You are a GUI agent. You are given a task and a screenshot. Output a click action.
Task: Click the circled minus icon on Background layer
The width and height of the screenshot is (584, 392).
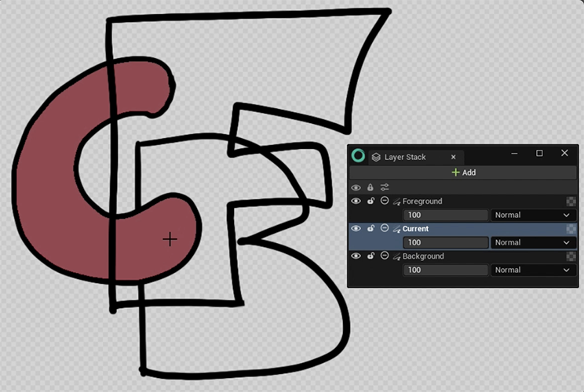coord(384,256)
